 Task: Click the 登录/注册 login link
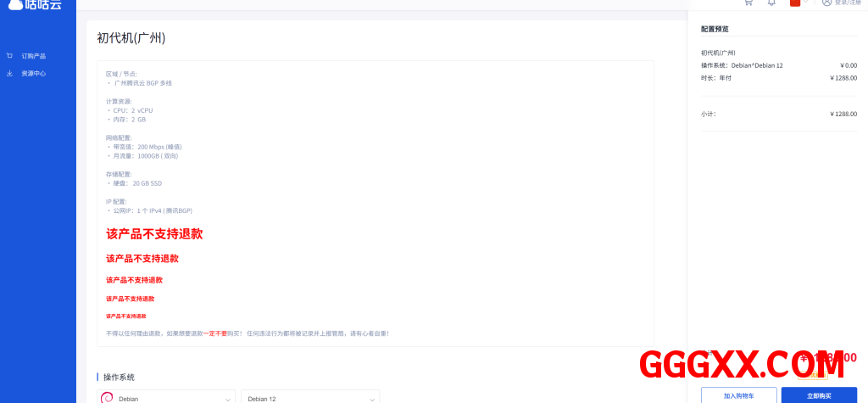(848, 3)
